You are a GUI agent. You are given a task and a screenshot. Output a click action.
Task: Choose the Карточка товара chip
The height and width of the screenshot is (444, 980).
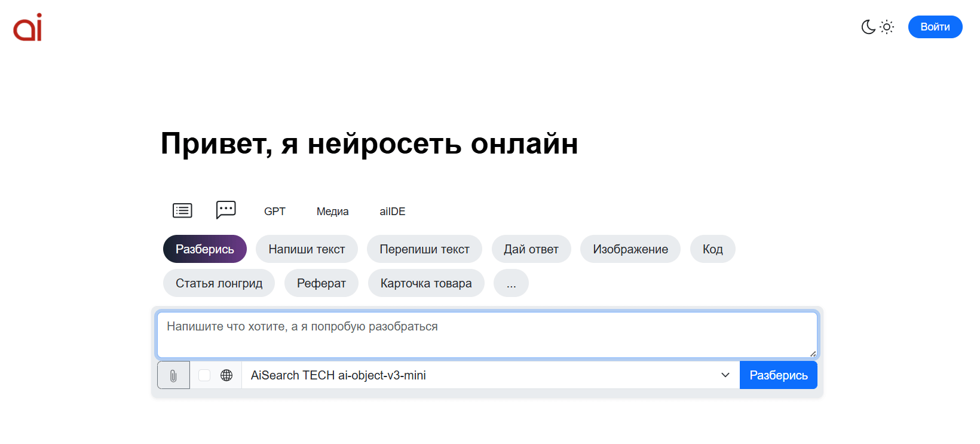pos(426,283)
